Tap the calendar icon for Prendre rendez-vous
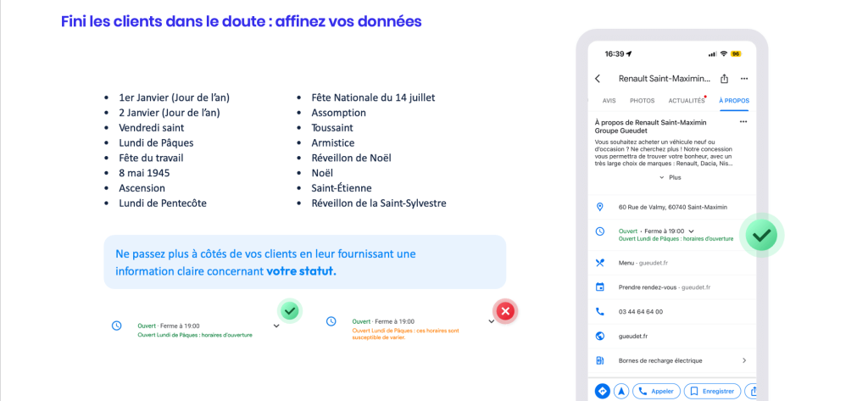Viewport: 868px width, 401px height. 599,287
